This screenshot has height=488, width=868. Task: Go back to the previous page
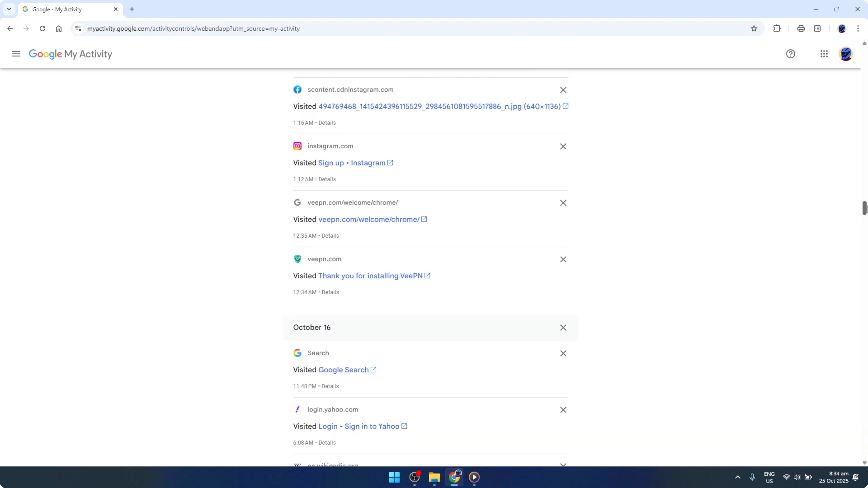tap(10, 29)
